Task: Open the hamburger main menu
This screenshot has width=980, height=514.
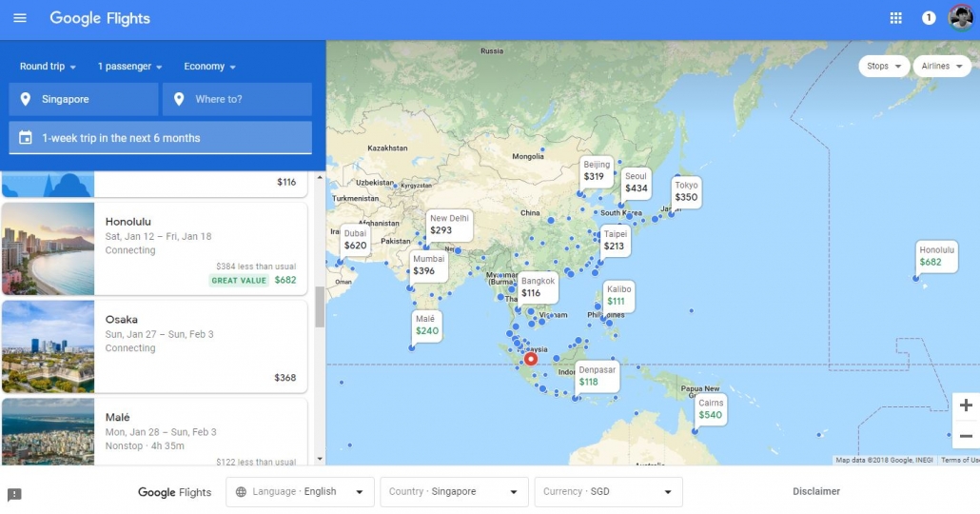Action: click(x=20, y=18)
